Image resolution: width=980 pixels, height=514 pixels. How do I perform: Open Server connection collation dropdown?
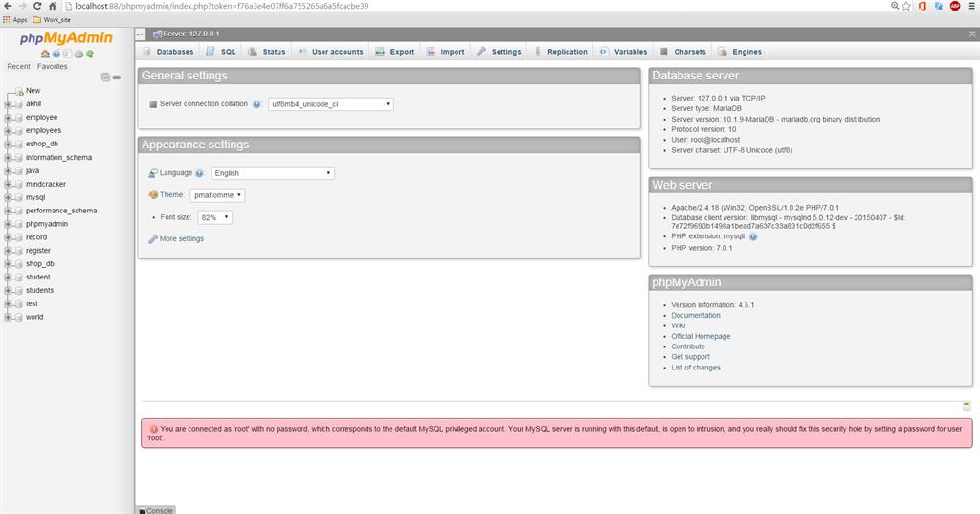(330, 104)
